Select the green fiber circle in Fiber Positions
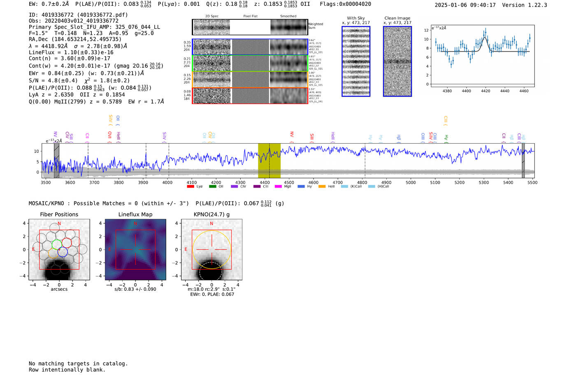The image size is (576, 392). pyautogui.click(x=57, y=245)
